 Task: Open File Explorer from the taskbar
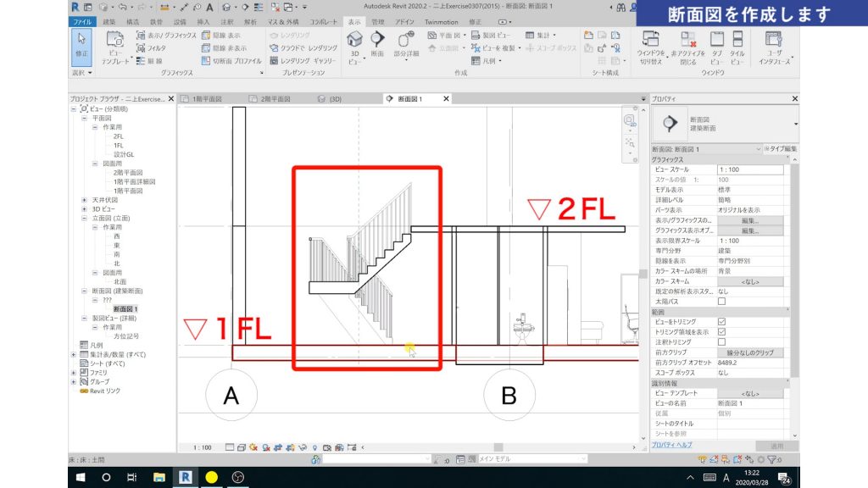point(158,477)
